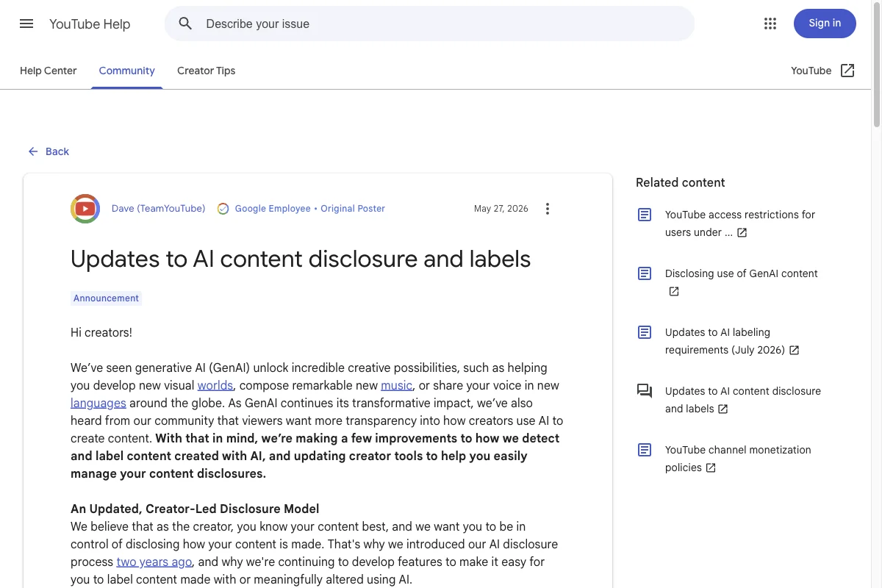
Task: Click external-link icon after 'users under ...'
Action: click(x=742, y=232)
